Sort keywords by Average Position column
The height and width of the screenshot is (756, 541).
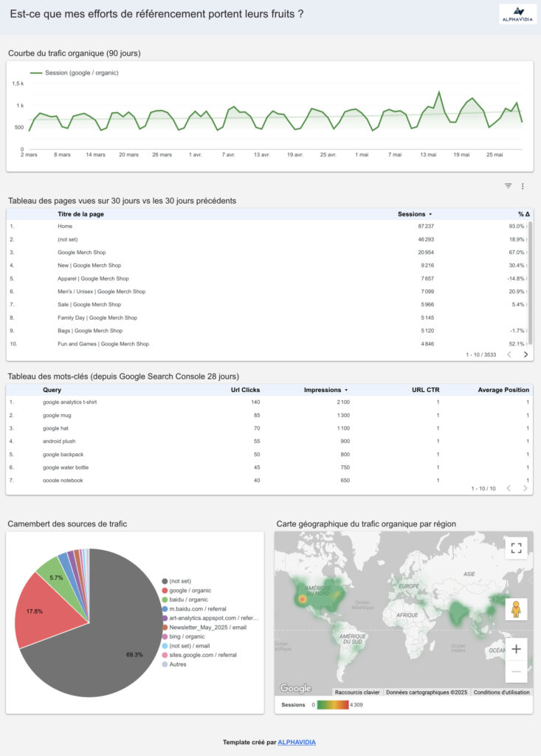pyautogui.click(x=503, y=390)
